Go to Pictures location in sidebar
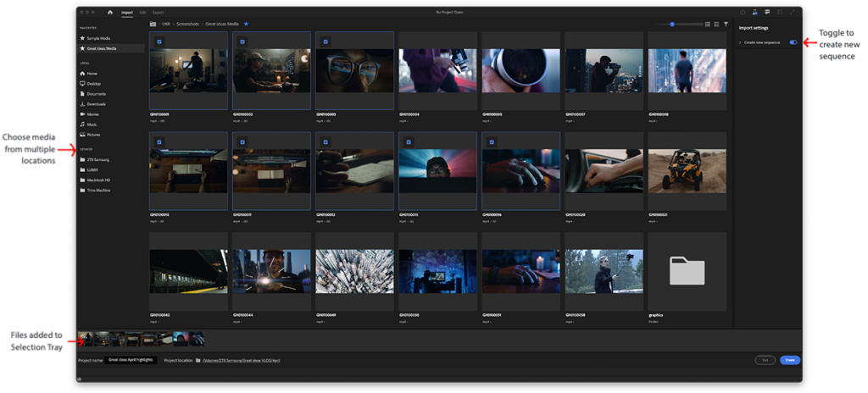The width and height of the screenshot is (868, 393). (90, 135)
